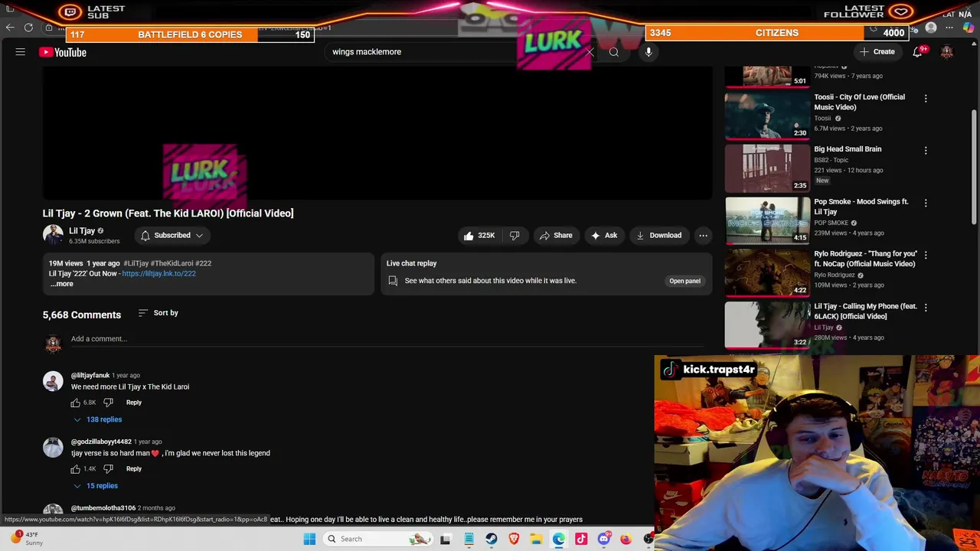The width and height of the screenshot is (980, 551).
Task: Click the Create button
Action: (877, 52)
